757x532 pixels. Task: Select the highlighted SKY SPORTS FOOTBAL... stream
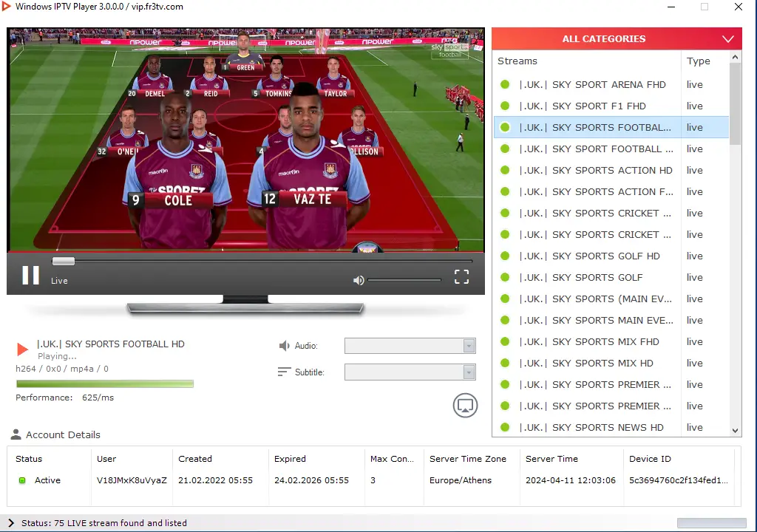click(611, 127)
